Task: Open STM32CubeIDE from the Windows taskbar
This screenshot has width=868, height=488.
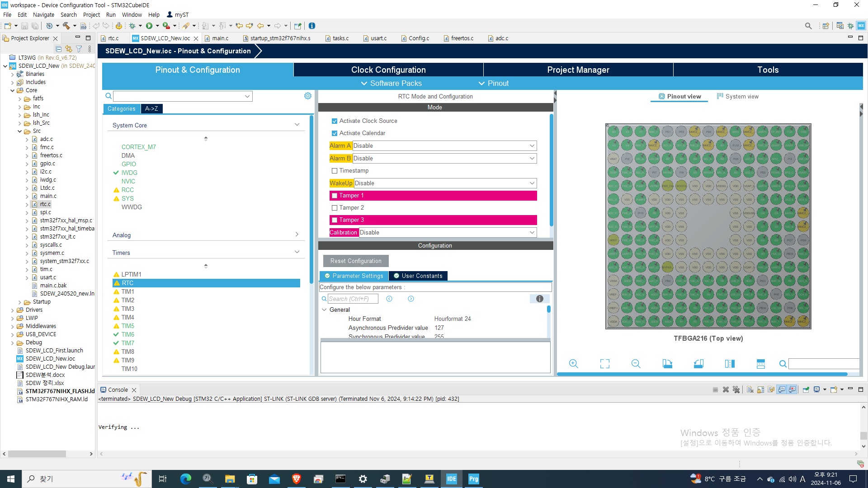Action: click(451, 479)
